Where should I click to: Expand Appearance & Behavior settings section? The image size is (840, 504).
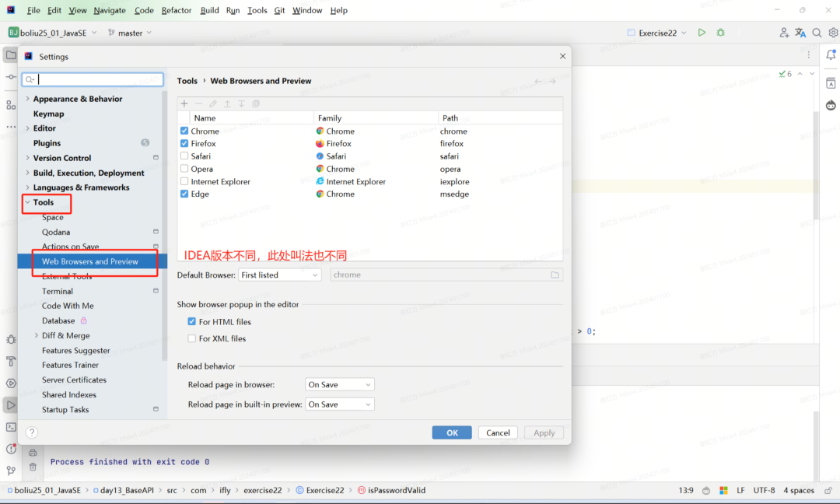[27, 99]
